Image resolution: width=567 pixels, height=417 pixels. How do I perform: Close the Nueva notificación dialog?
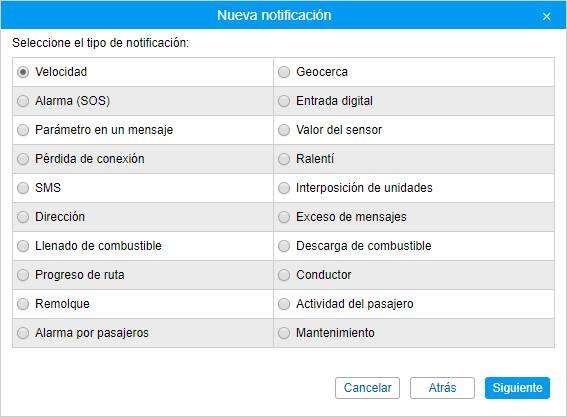pos(546,16)
